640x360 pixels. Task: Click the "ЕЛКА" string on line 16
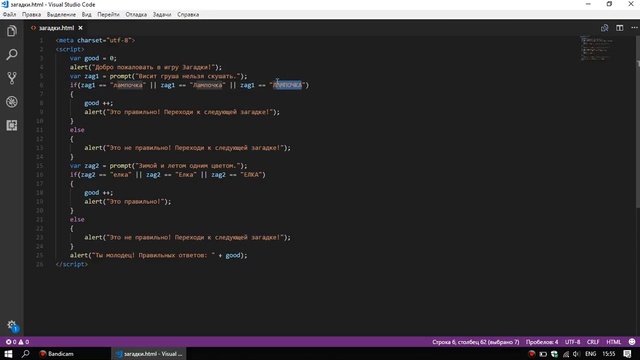click(251, 175)
